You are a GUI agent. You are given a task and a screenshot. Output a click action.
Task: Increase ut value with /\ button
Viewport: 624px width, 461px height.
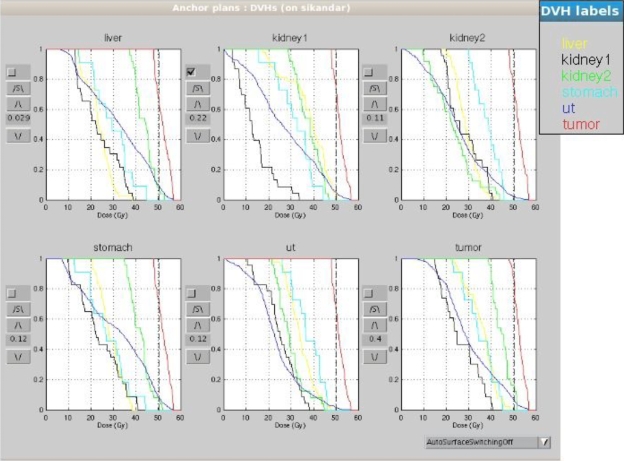[x=197, y=325]
